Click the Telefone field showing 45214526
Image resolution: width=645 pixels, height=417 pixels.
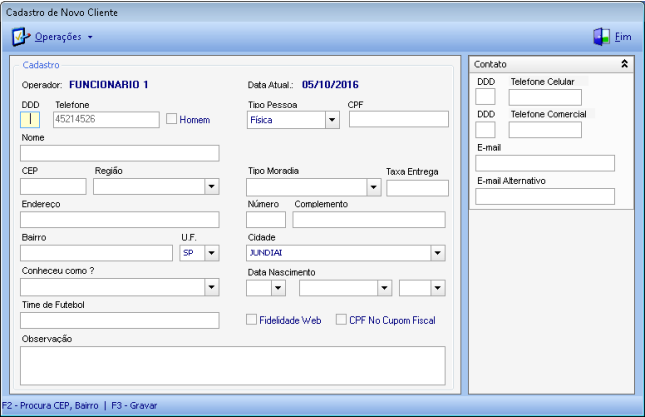[x=106, y=119]
